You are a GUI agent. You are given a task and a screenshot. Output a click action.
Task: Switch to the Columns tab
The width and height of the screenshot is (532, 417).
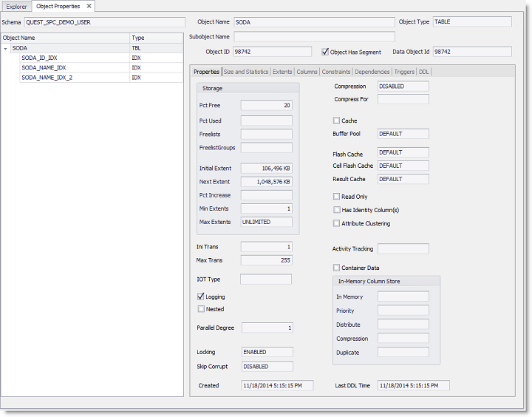coord(307,72)
